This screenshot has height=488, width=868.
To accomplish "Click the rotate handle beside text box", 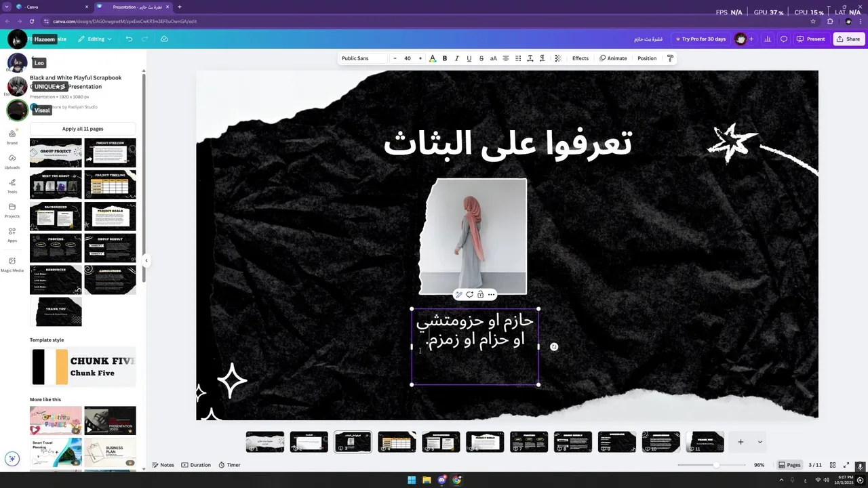I will (554, 346).
